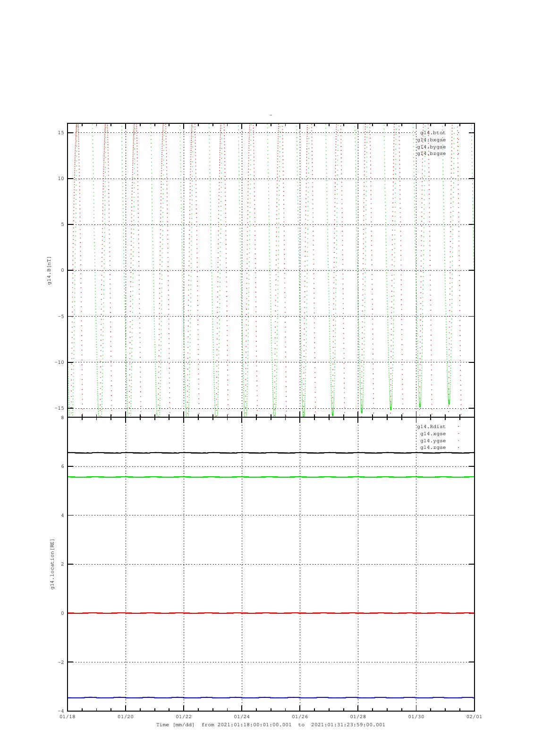
Task: Click the blue zgse trace in lower plot
Action: [271, 697]
